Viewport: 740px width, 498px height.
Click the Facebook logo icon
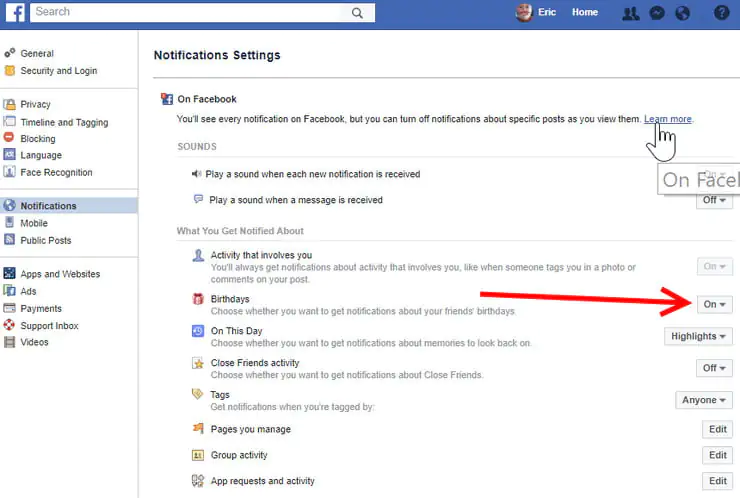pos(14,12)
